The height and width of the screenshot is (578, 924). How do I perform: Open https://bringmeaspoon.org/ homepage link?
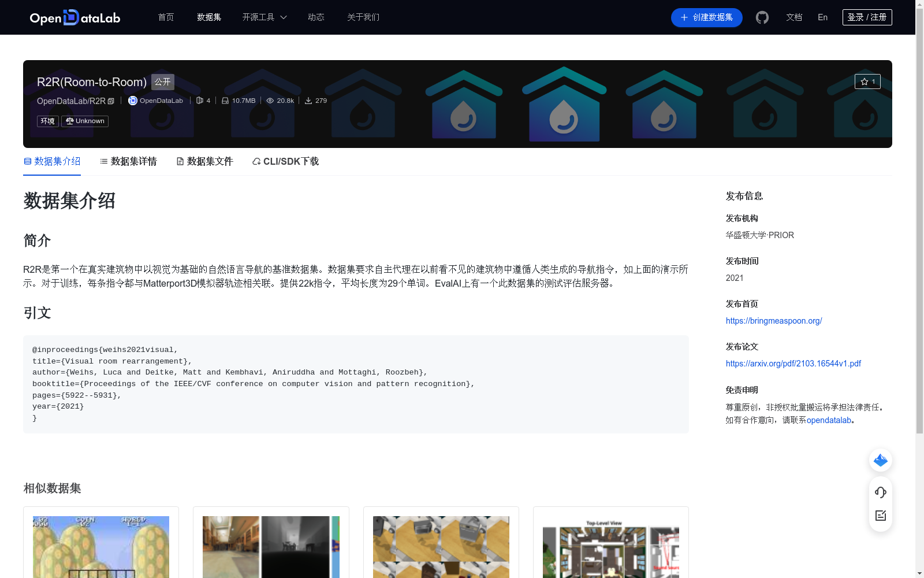774,321
